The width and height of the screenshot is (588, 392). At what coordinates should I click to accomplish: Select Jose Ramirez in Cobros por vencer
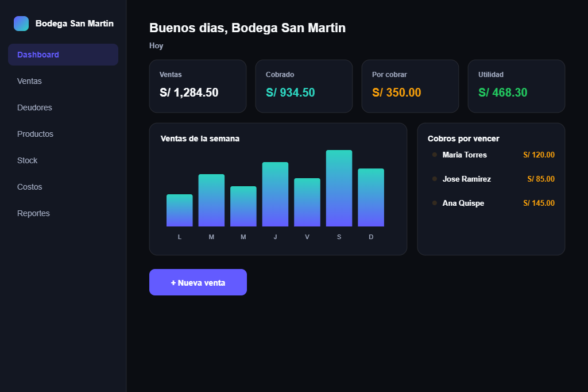pos(492,179)
